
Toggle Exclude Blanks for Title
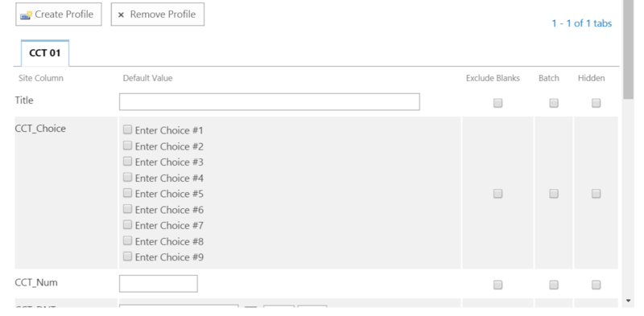[x=497, y=103]
